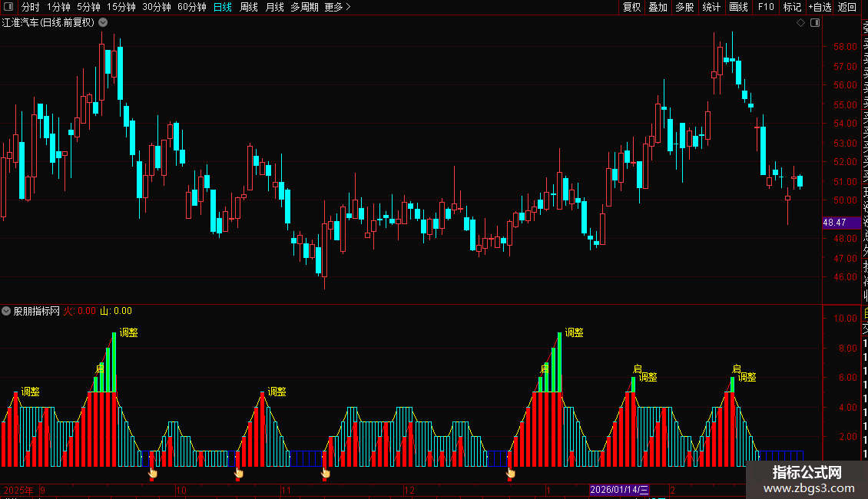The height and width of the screenshot is (499, 868).
Task: Click the 10.00 indicator axis label
Action: (x=845, y=318)
